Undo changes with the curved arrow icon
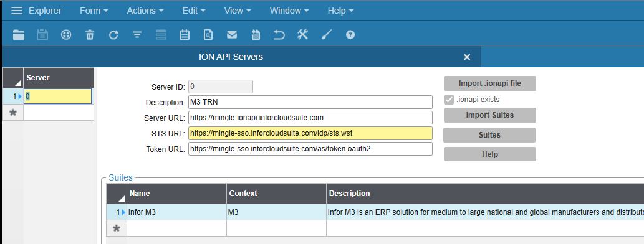Image resolution: width=644 pixels, height=244 pixels. point(279,35)
